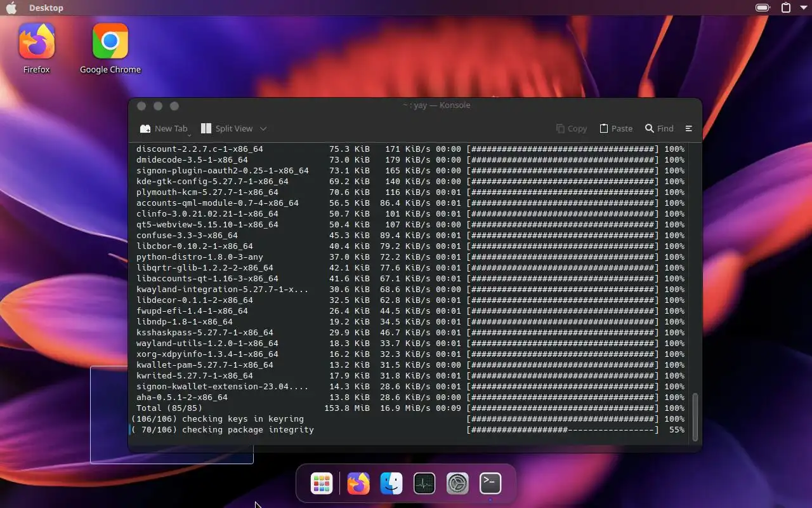Click 'libqrtr-glib-1.2.2-2-x86_64' text

click(205, 268)
